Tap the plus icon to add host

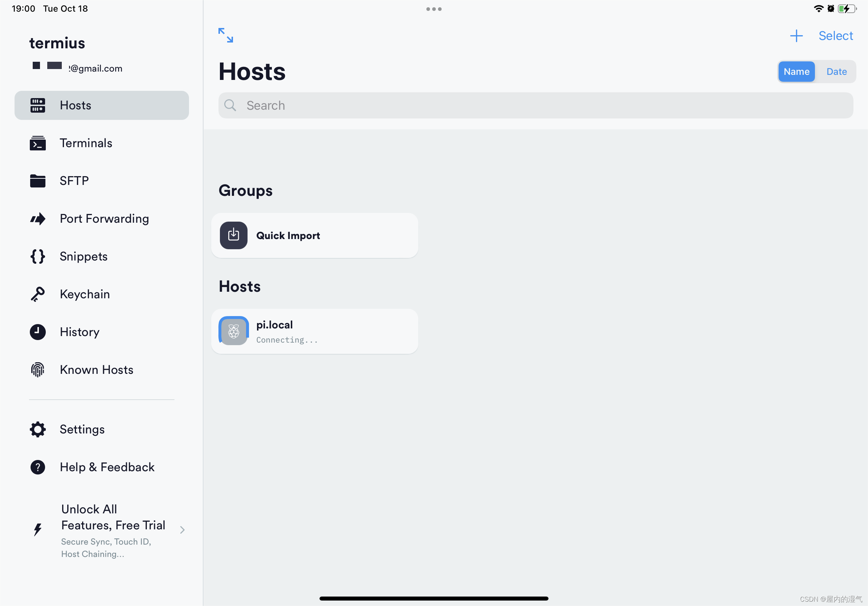point(796,36)
